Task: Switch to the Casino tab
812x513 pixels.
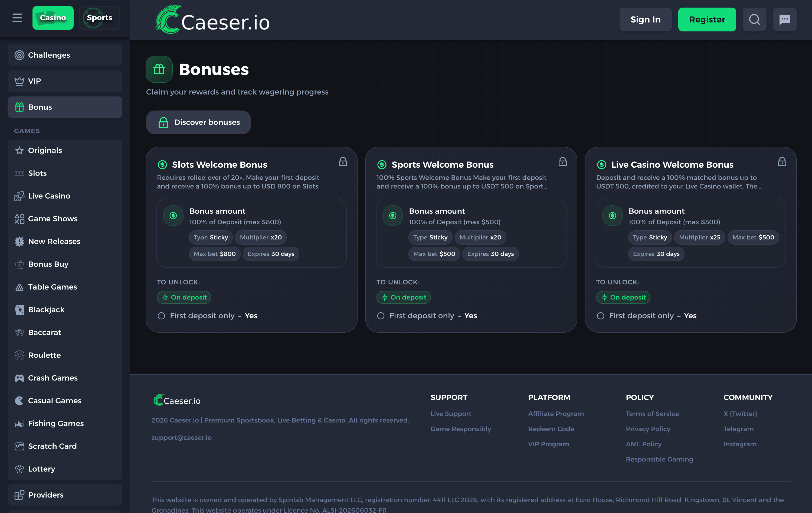Action: click(x=53, y=18)
